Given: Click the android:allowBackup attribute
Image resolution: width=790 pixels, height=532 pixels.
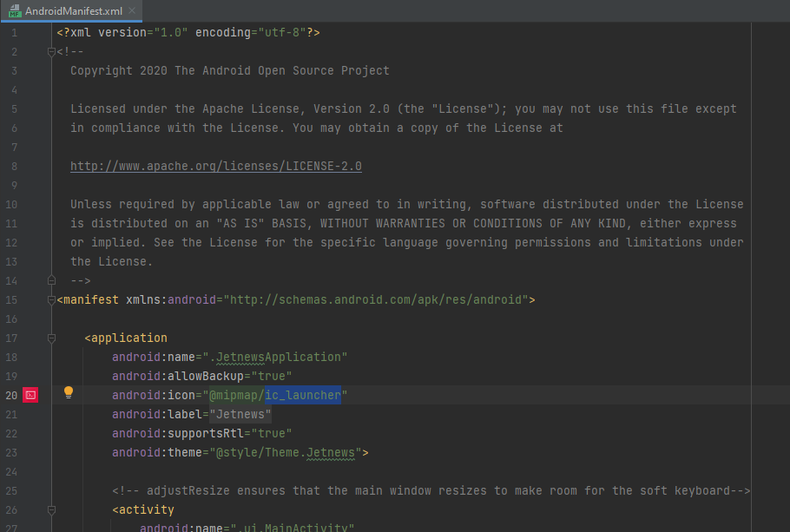Looking at the screenshot, I should (178, 377).
